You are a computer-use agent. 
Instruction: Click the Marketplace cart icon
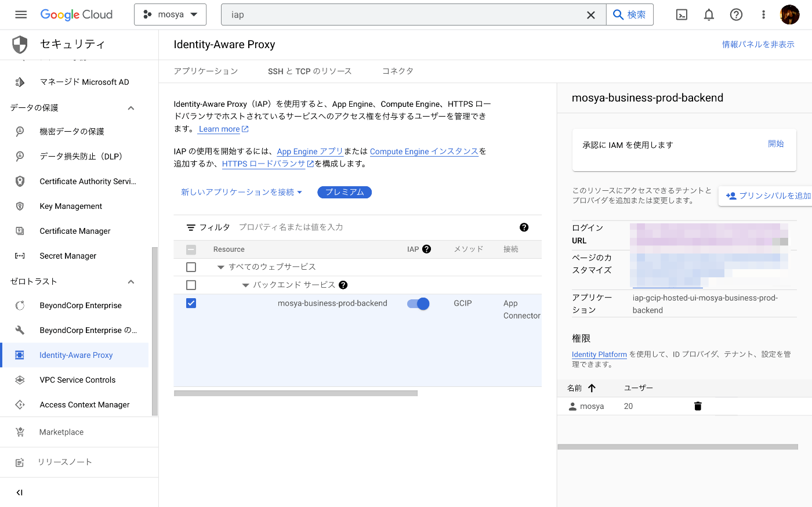[x=20, y=432]
